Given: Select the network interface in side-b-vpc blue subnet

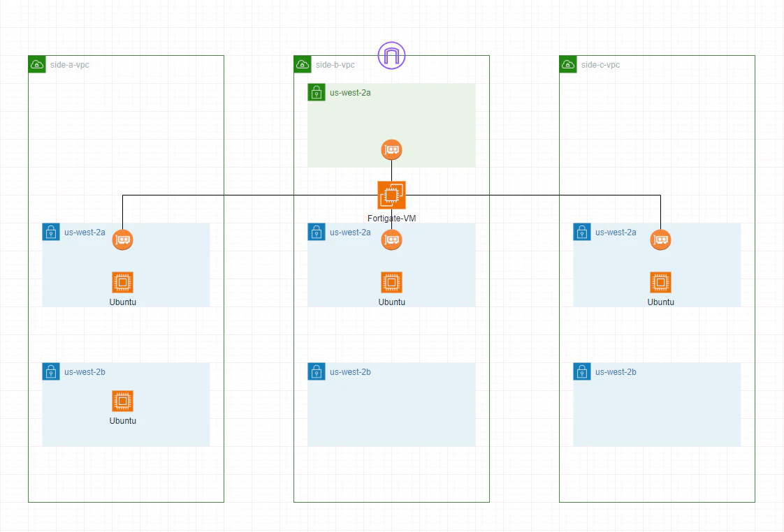Looking at the screenshot, I should [x=391, y=239].
